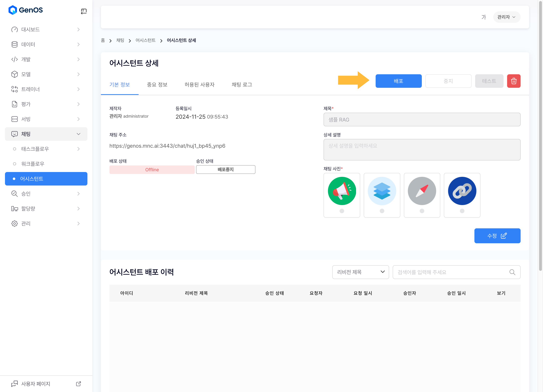The width and height of the screenshot is (543, 392).
Task: Open the 리비전 제목 dropdown
Action: 360,272
